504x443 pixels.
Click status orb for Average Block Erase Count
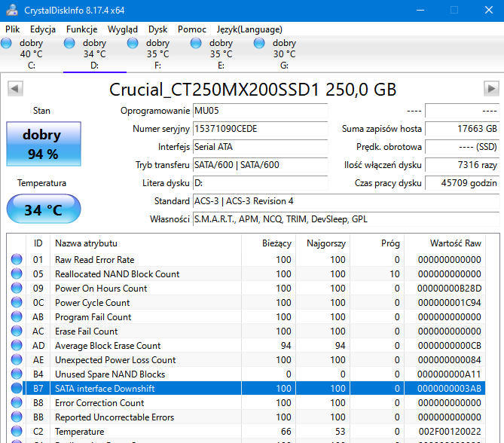[x=17, y=345]
